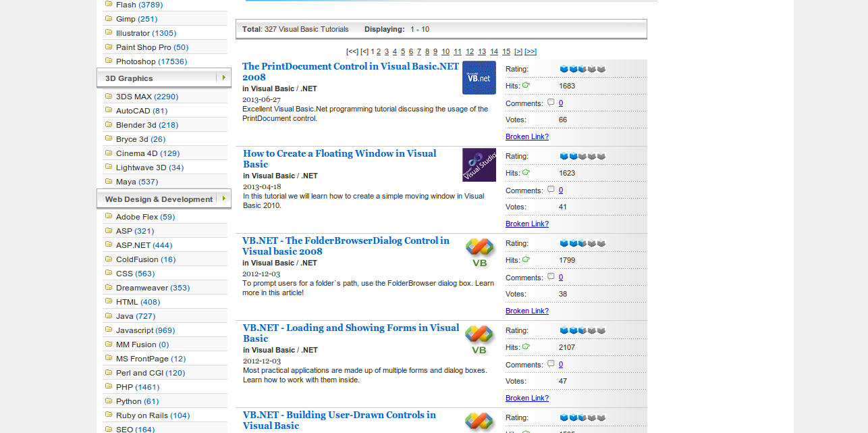
Task: Open the PrintDocument Control tutorial title
Action: (350, 72)
